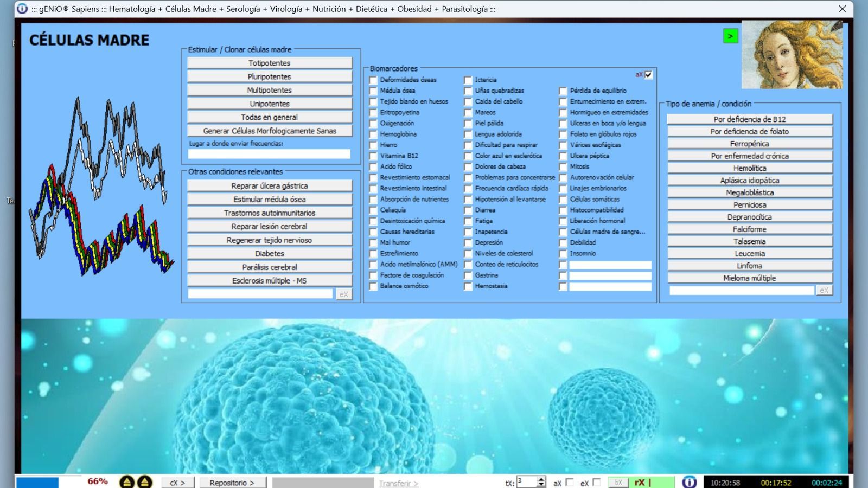This screenshot has width=868, height=488.
Task: Click the app logo in title bar
Action: click(22, 9)
